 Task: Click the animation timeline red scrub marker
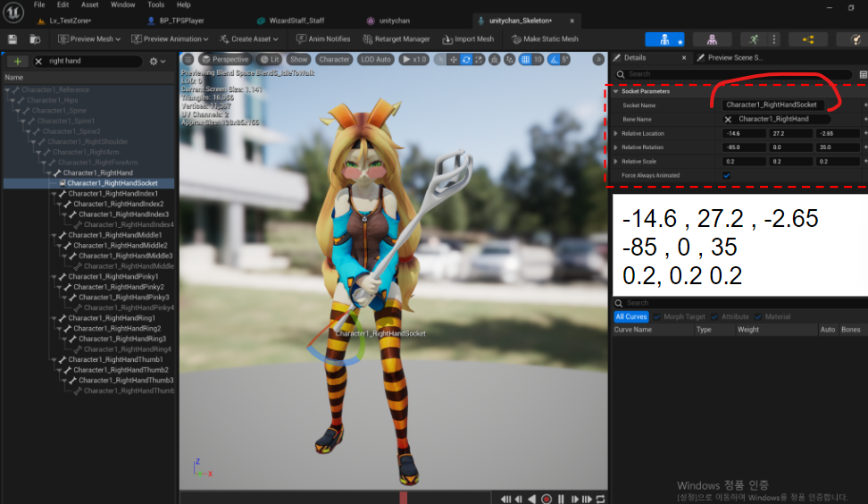pyautogui.click(x=403, y=498)
